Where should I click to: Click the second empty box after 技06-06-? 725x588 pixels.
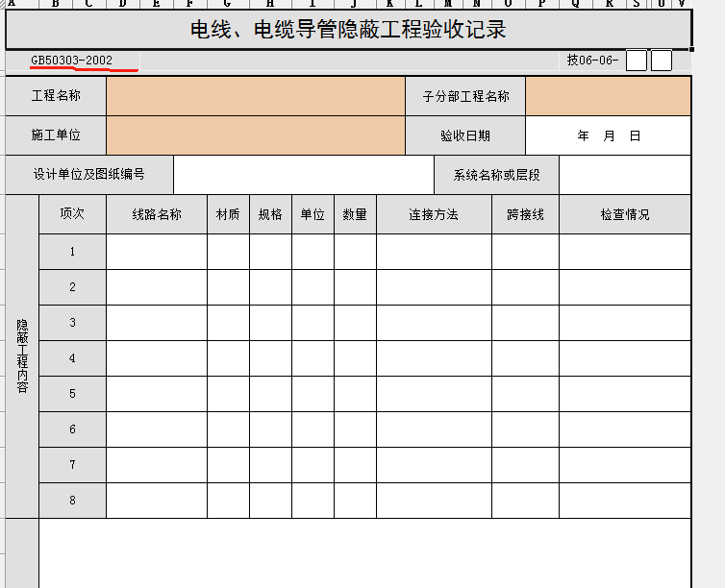(662, 61)
